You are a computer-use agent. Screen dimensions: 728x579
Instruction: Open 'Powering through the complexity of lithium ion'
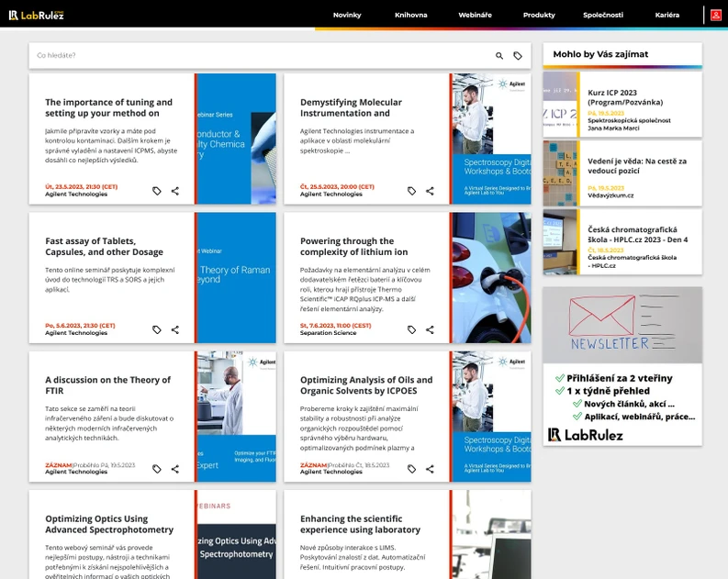(x=353, y=246)
